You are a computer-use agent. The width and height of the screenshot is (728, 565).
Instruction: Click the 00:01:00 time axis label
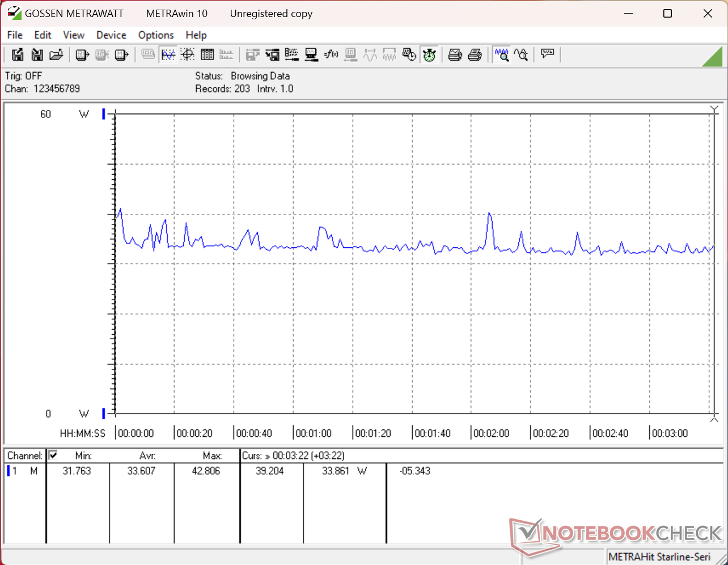(313, 433)
